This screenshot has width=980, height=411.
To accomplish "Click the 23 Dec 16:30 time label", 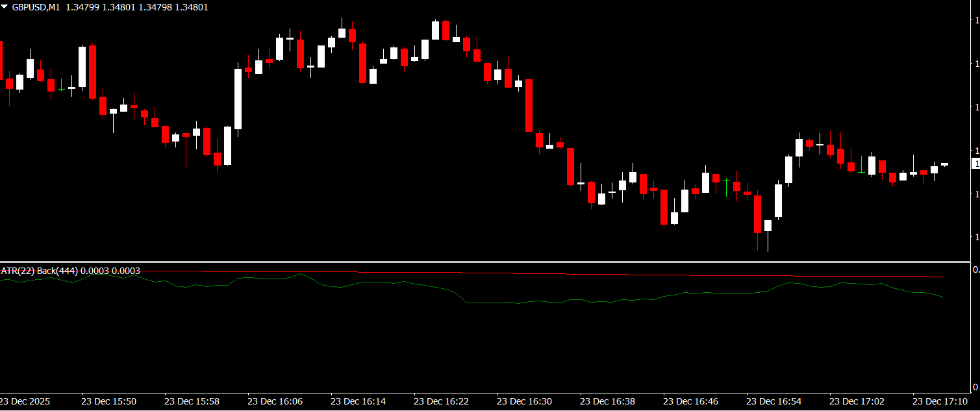I will [x=524, y=402].
